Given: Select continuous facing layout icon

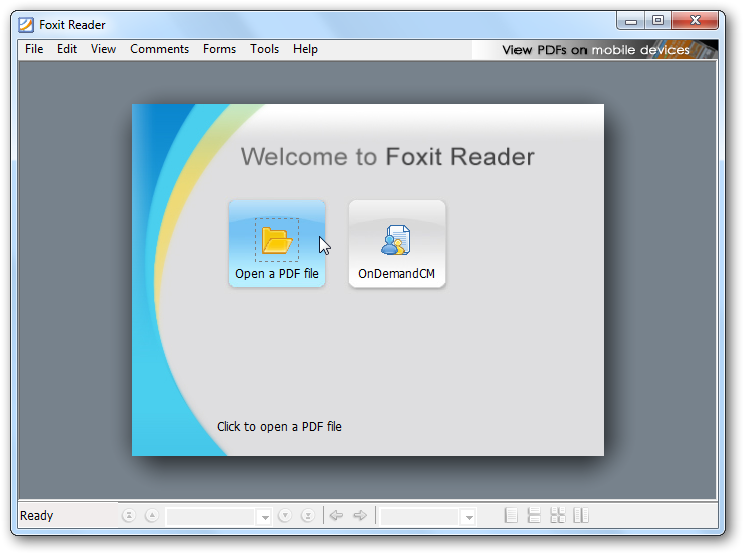Looking at the screenshot, I should click(x=558, y=515).
